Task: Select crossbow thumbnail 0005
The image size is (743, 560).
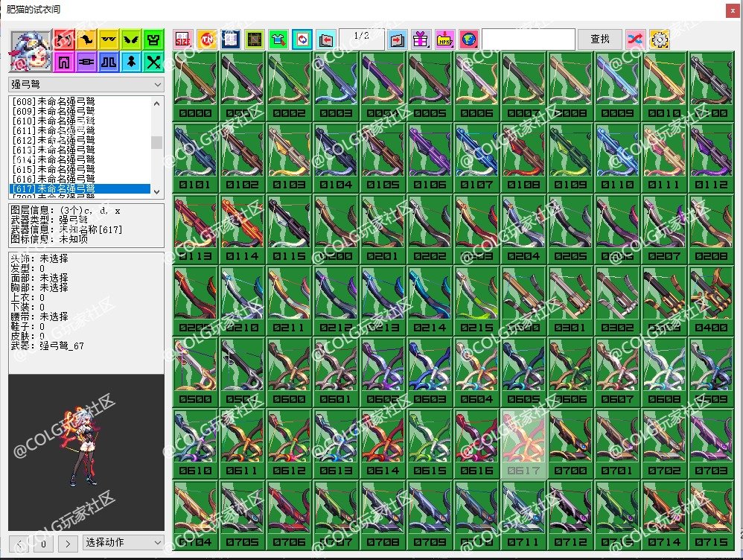Action: 430,86
